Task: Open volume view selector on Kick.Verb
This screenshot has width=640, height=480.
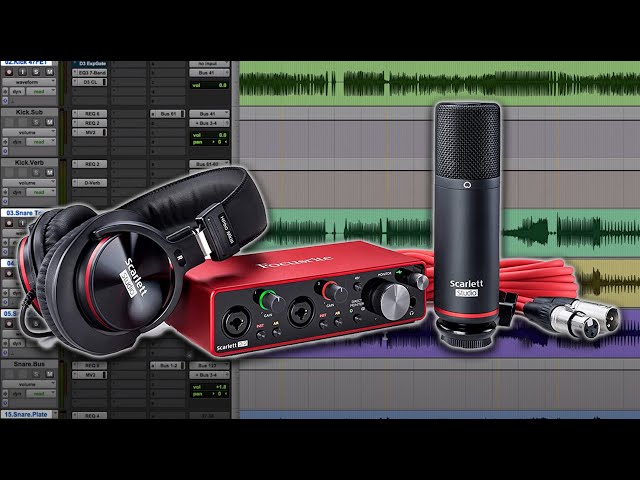Action: pos(29,182)
